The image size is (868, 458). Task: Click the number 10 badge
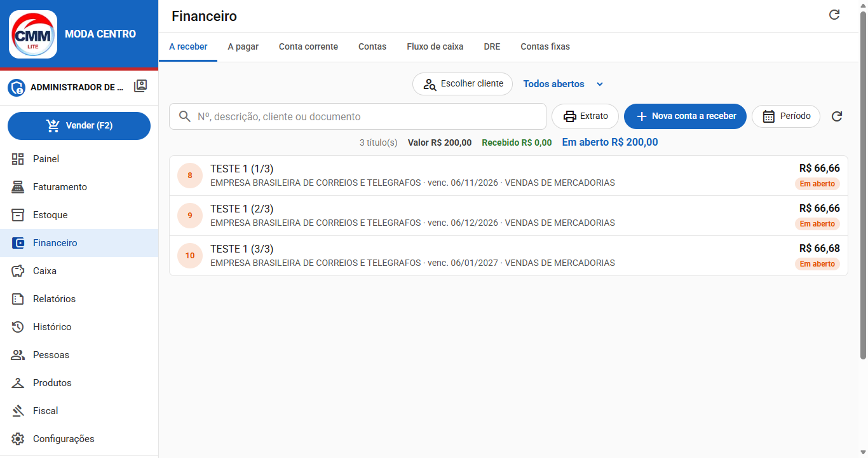(x=190, y=256)
